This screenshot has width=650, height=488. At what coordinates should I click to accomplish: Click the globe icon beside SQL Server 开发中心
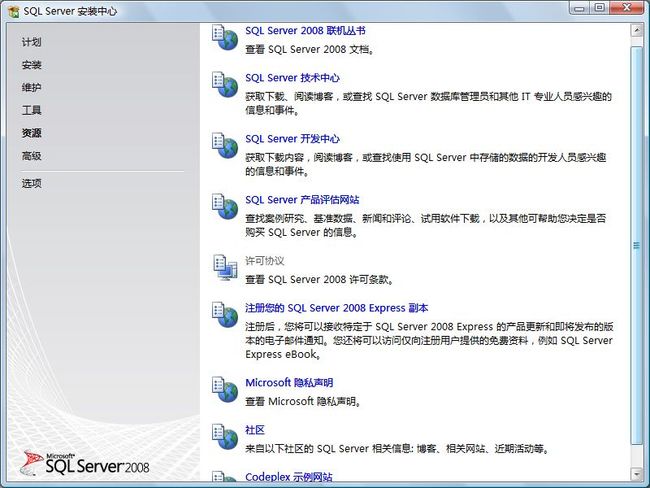pyautogui.click(x=225, y=146)
